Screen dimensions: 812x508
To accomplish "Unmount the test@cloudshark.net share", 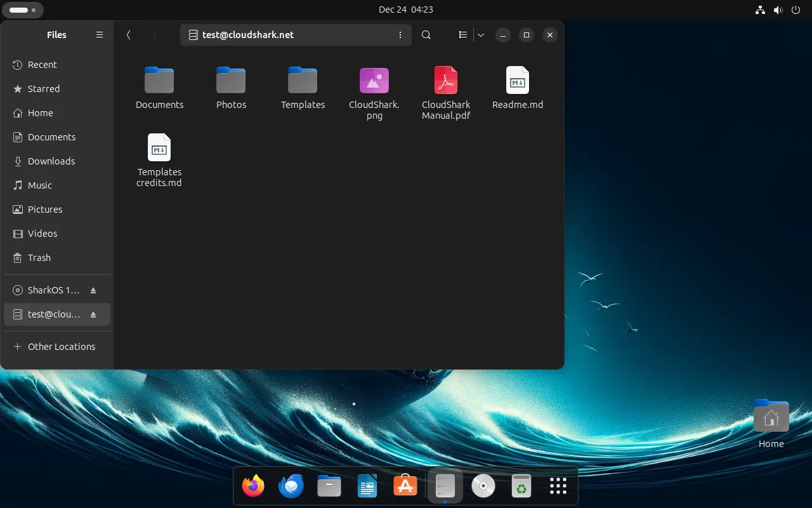I will [x=93, y=314].
